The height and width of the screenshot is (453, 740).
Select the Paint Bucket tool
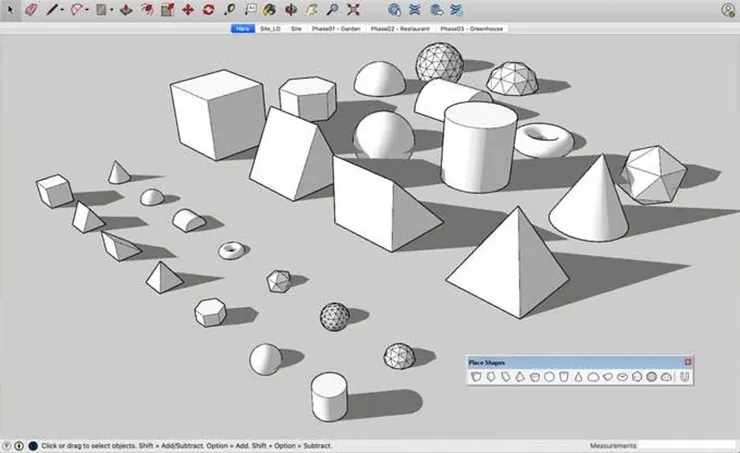coord(269,9)
